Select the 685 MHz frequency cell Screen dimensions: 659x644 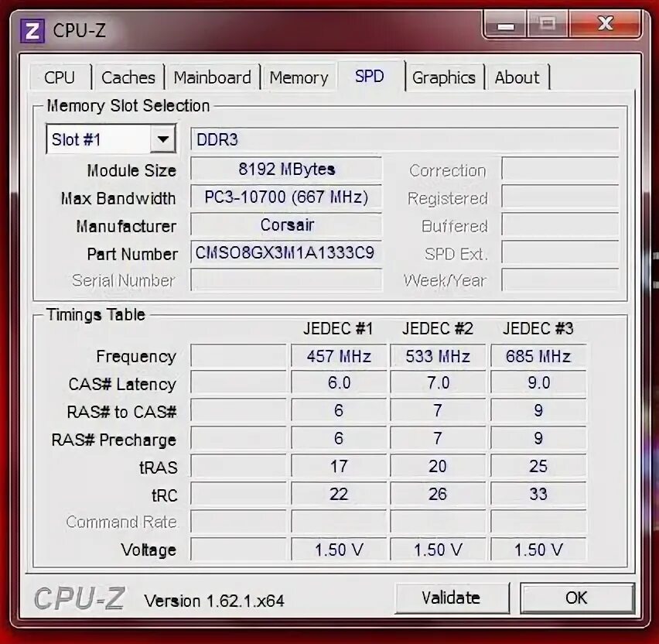pos(538,356)
